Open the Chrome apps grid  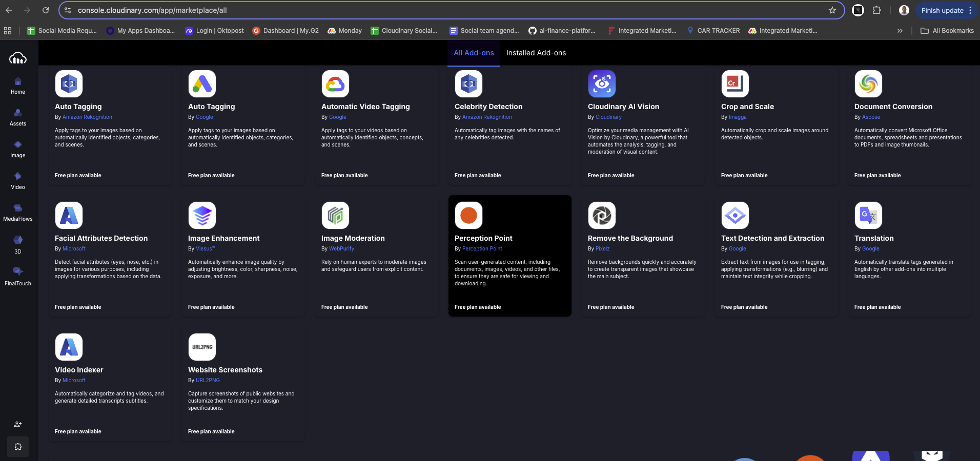click(8, 31)
